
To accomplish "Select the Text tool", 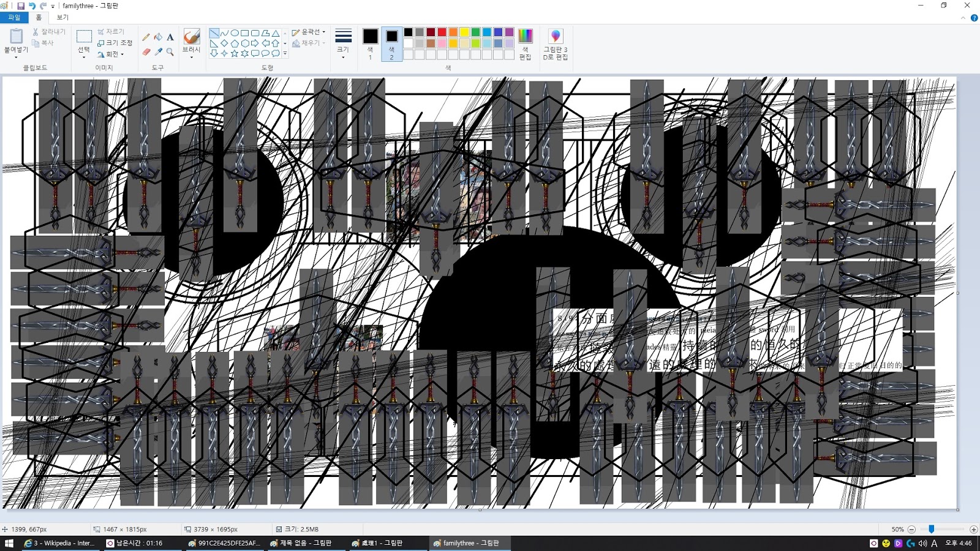I will (x=170, y=37).
